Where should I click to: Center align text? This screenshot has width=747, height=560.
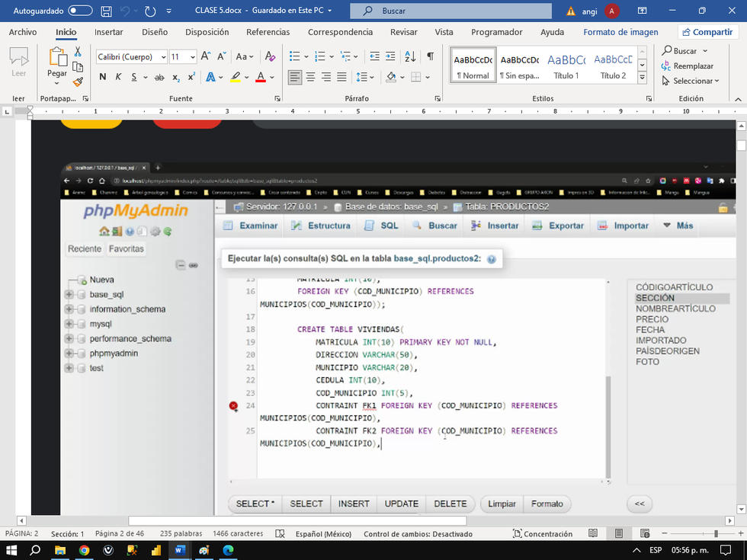tap(311, 77)
